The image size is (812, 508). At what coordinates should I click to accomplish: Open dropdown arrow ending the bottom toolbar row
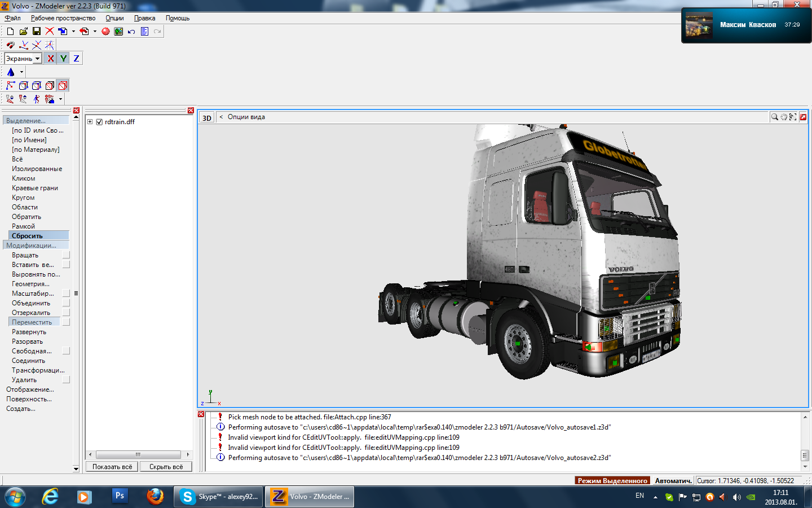(60, 99)
